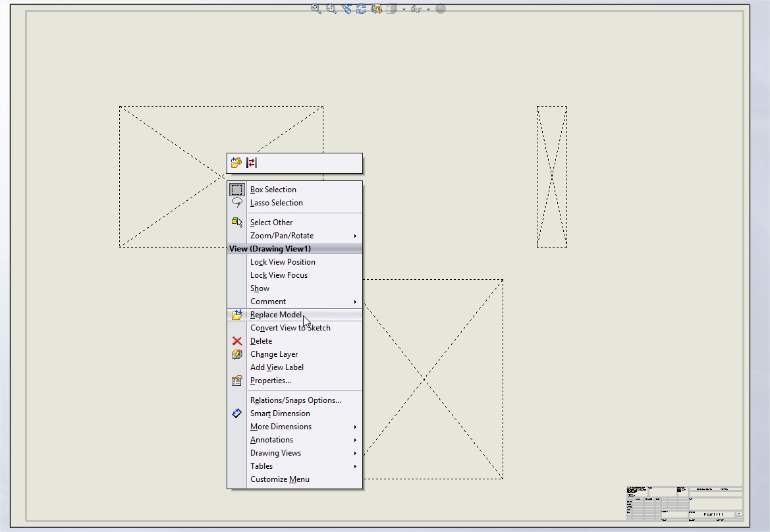770x532 pixels.
Task: Open Properties... for Drawing View1
Action: click(270, 381)
